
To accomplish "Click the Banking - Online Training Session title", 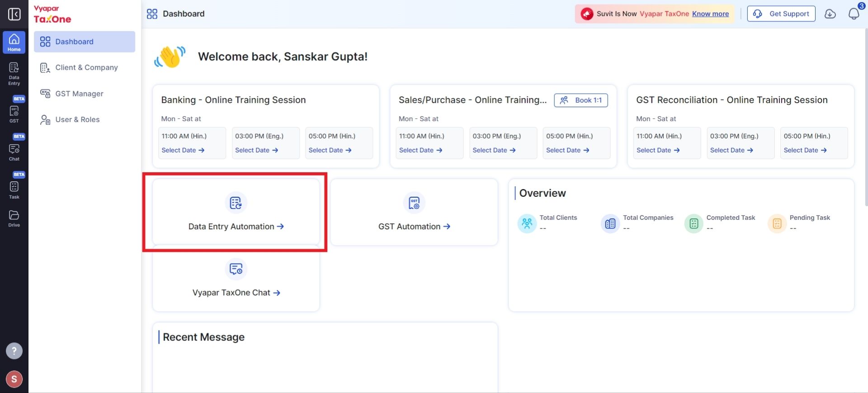I will click(233, 100).
